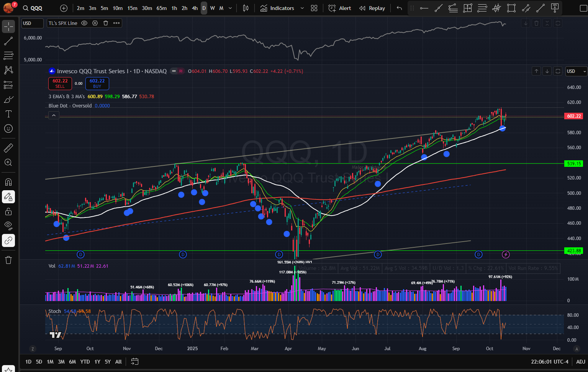Select the 1D date range
This screenshot has width=588, height=372.
point(28,362)
